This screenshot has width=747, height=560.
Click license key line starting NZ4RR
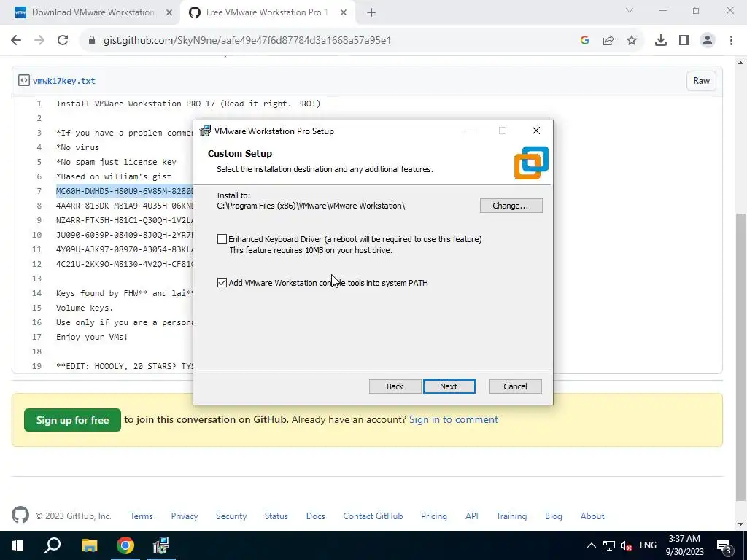[124, 220]
